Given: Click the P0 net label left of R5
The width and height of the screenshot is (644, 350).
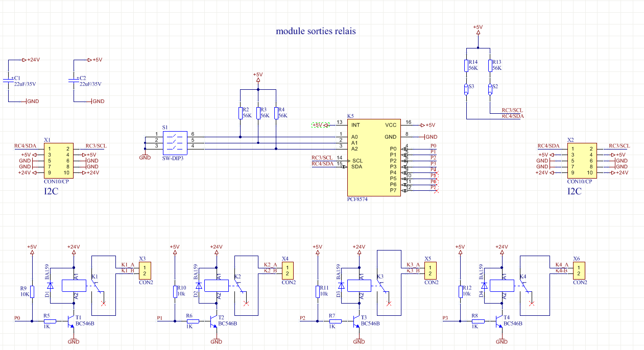Looking at the screenshot, I should 17,318.
